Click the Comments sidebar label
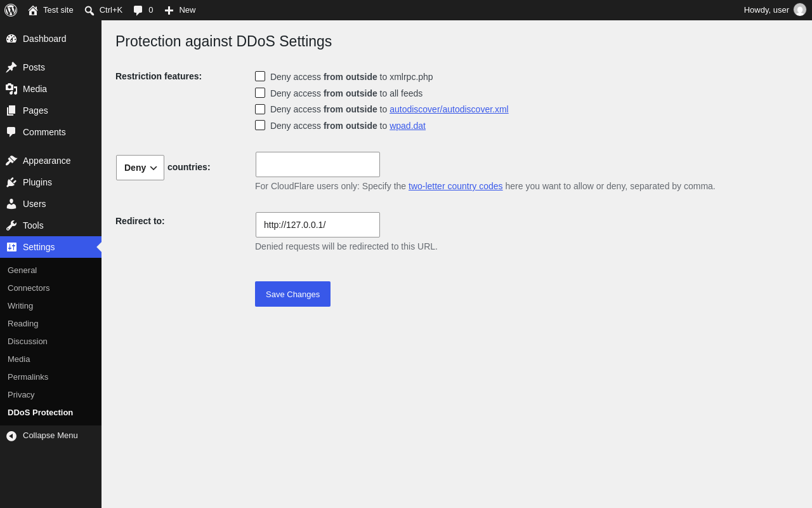812x508 pixels. (44, 132)
